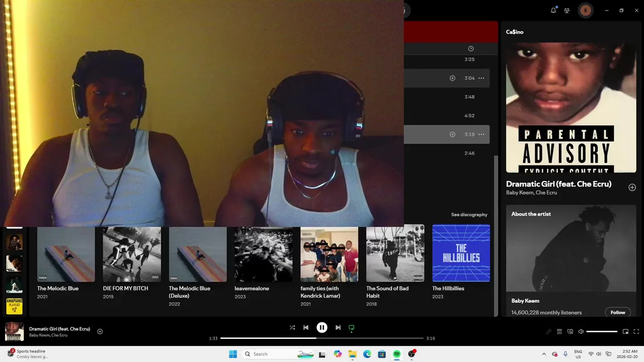Show the play queue
The height and width of the screenshot is (362, 644).
(559, 331)
